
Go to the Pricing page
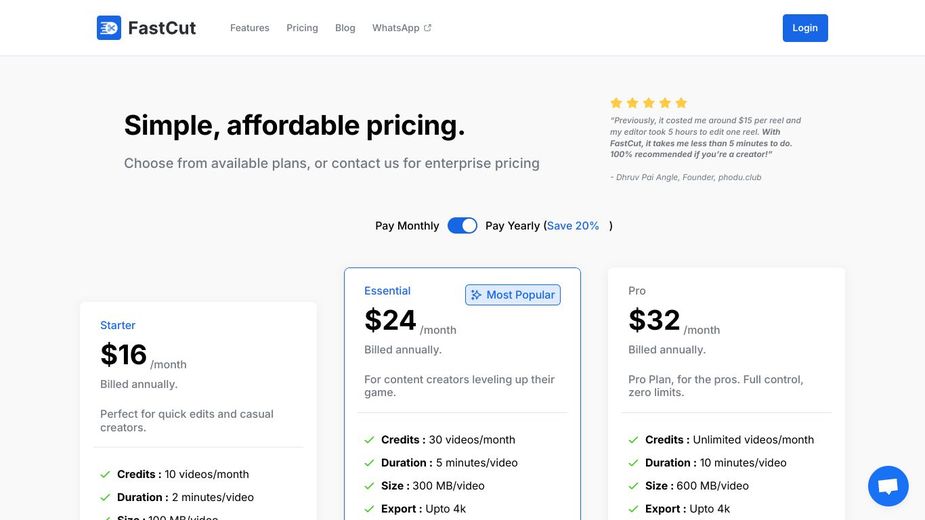pyautogui.click(x=302, y=28)
